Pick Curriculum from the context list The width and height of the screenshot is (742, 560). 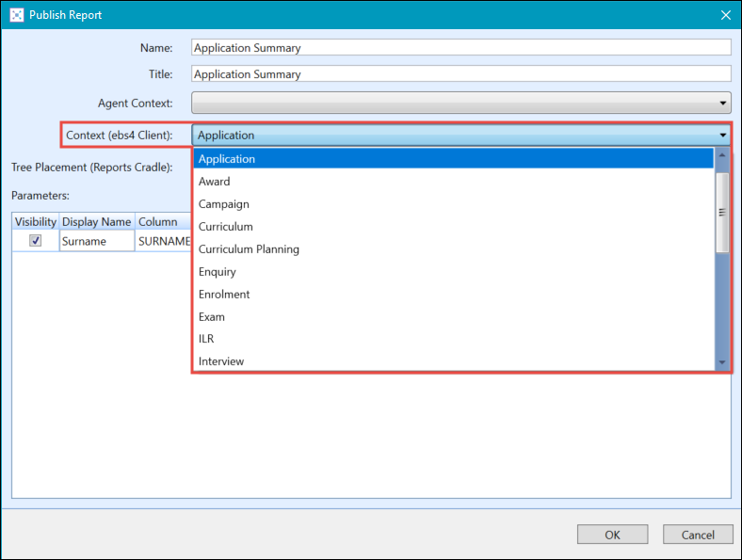(x=453, y=227)
